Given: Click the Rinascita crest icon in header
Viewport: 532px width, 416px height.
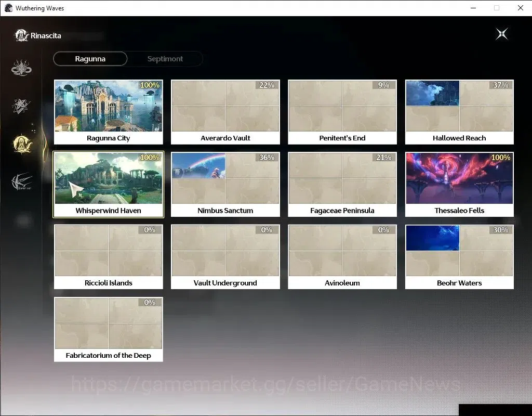Looking at the screenshot, I should (x=21, y=35).
